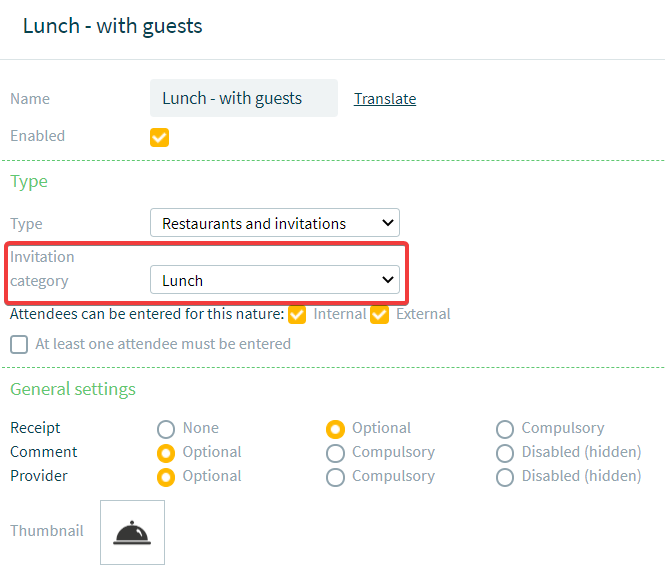Expand the Invitation category Lunch dropdown
The image size is (665, 572).
(275, 279)
